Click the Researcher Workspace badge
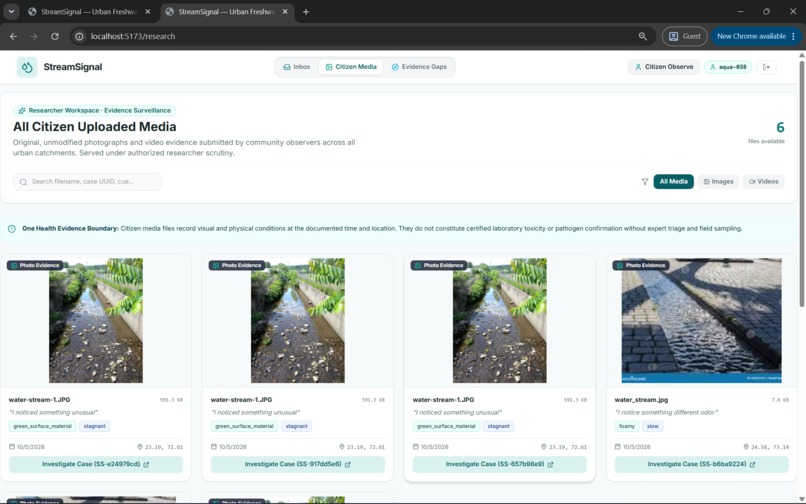806x504 pixels. point(95,111)
